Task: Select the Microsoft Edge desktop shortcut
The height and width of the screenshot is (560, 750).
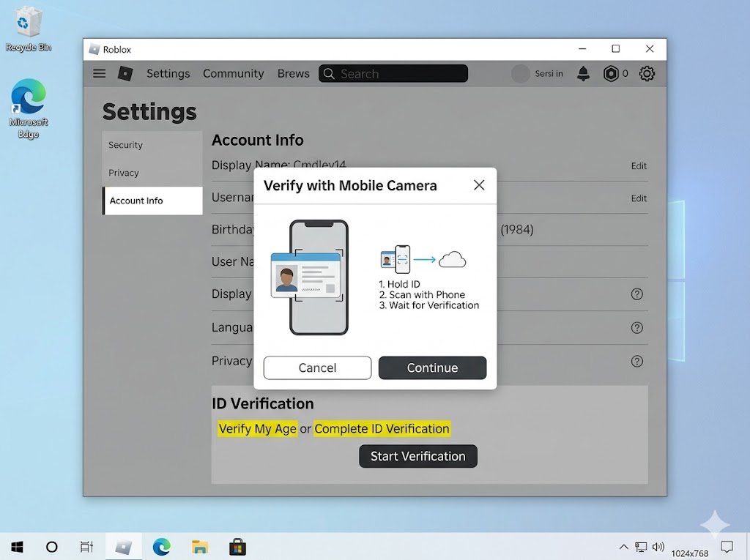Action: coord(29,109)
